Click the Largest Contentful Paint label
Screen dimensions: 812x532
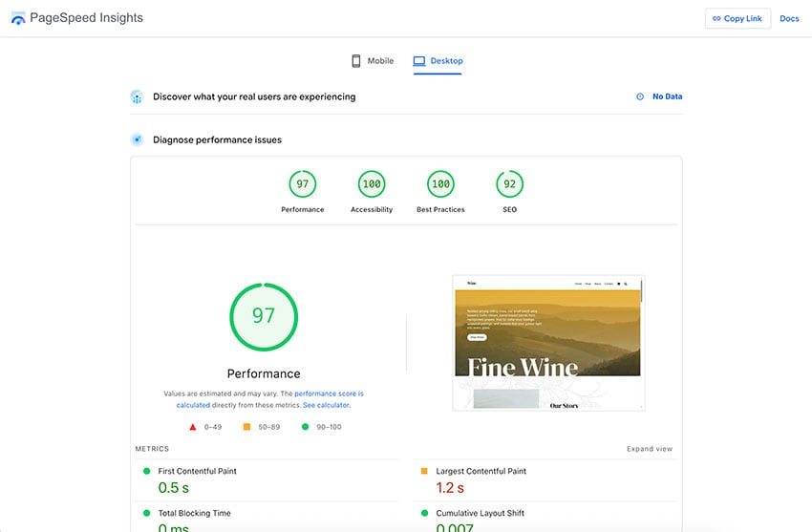tap(481, 471)
